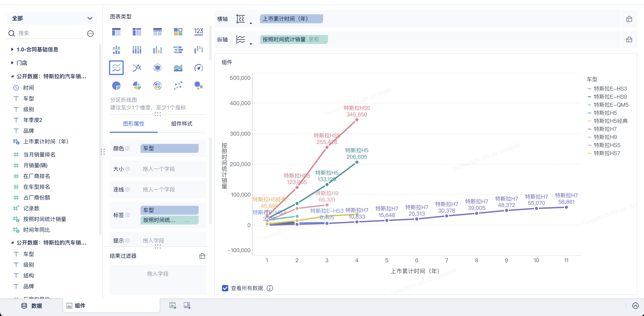Select the stacked column chart icon
The image size is (644, 316).
point(137,50)
